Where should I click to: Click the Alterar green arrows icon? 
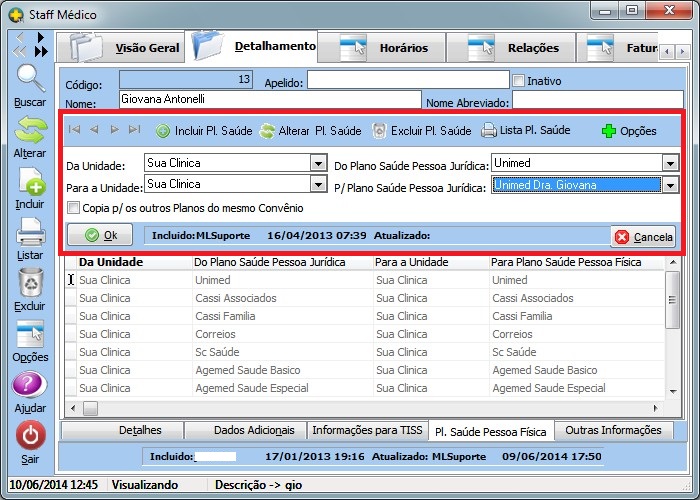tap(30, 131)
